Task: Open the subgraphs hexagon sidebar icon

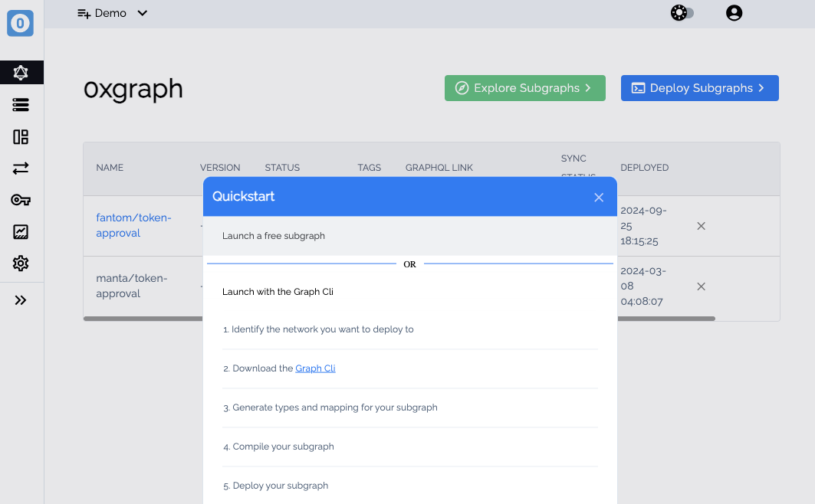Action: coord(21,73)
